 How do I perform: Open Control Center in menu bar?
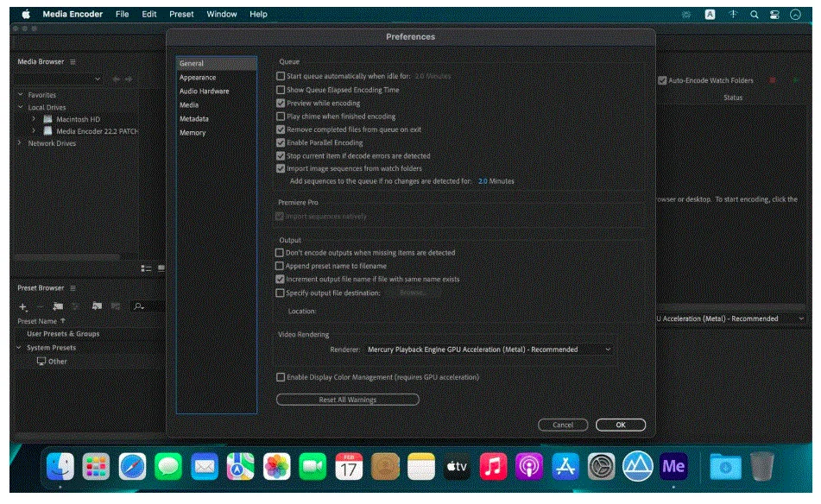[x=774, y=15]
